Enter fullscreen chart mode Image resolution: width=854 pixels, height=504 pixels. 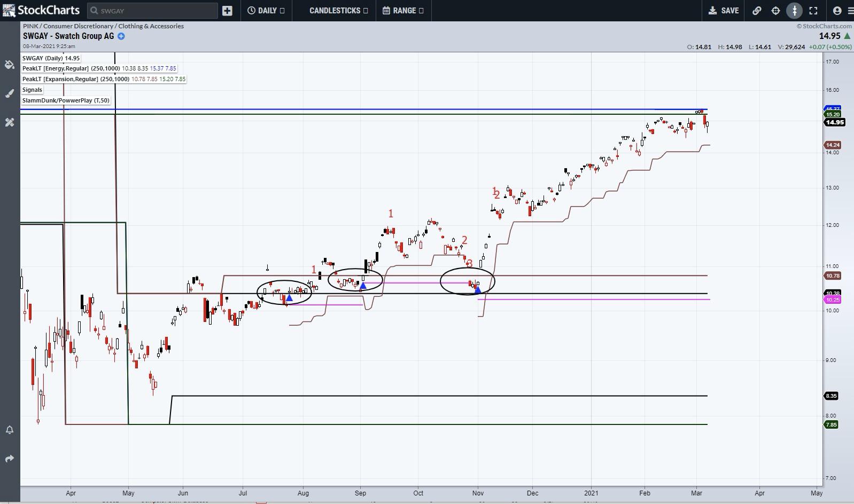[813, 11]
